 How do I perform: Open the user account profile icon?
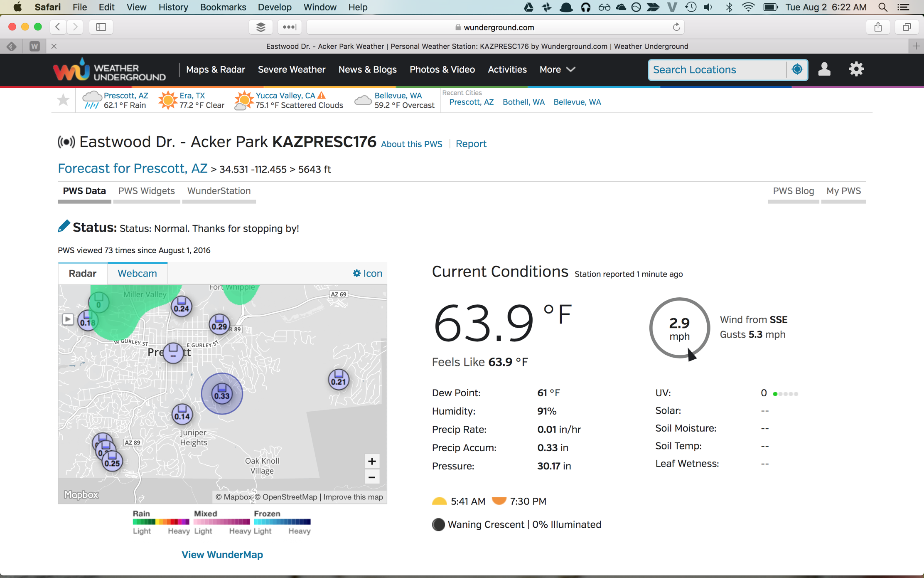[824, 69]
